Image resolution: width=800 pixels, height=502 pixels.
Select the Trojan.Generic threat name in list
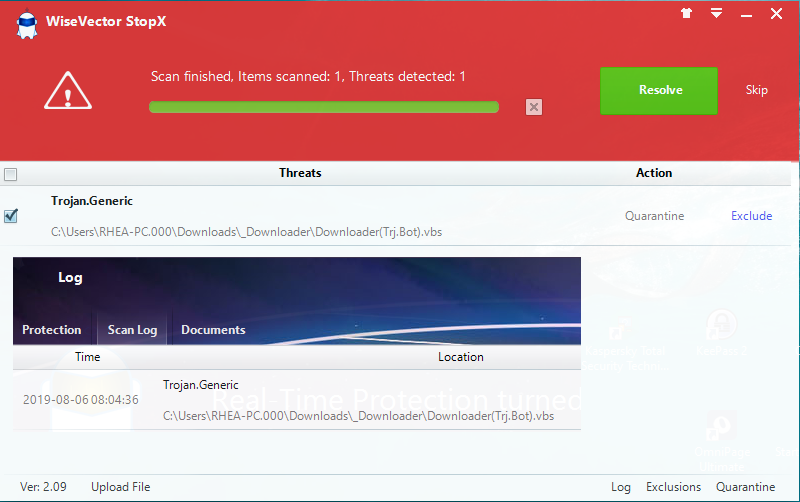(92, 201)
